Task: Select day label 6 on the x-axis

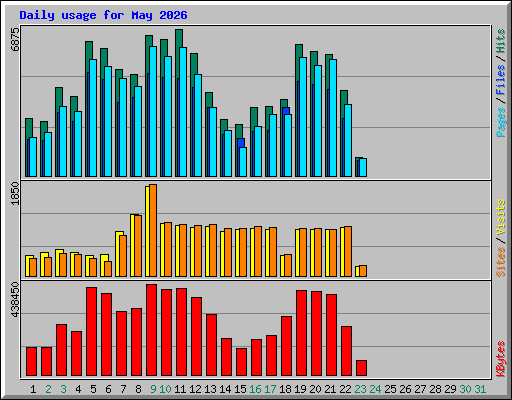Action: point(108,389)
